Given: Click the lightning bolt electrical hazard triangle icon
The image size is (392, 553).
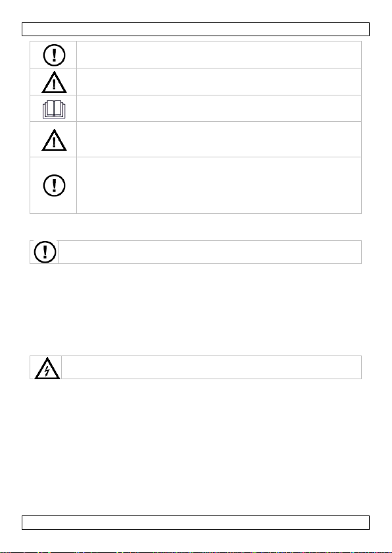Looking at the screenshot, I should [x=47, y=368].
